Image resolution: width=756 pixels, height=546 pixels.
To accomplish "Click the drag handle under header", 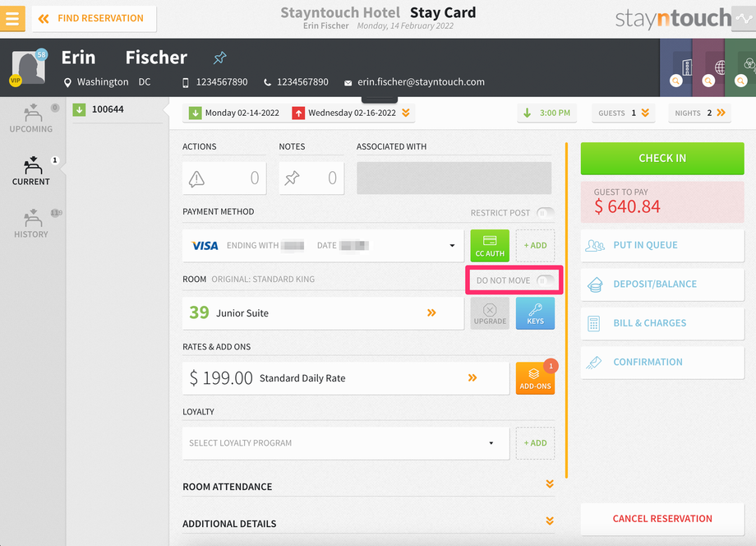I will (380, 99).
